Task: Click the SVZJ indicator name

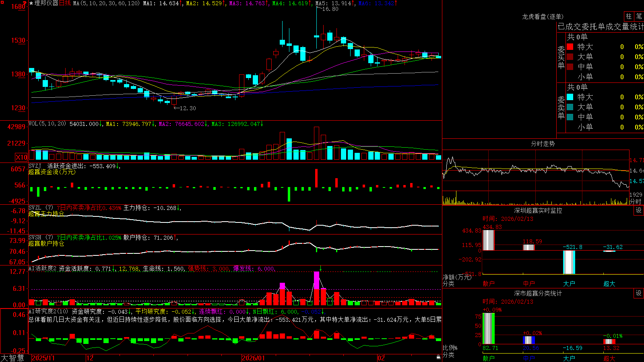Action: (35, 166)
